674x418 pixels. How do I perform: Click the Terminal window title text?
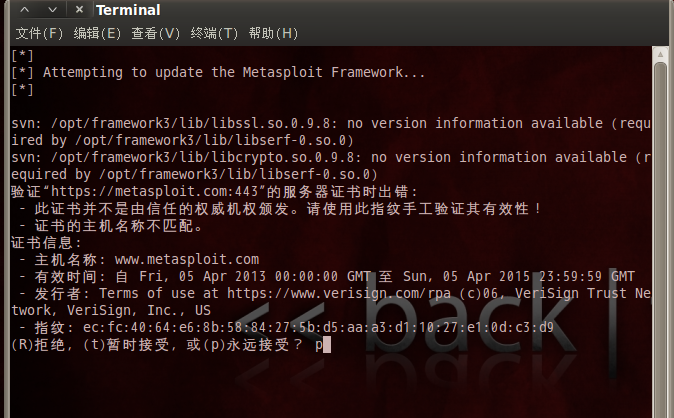point(128,10)
